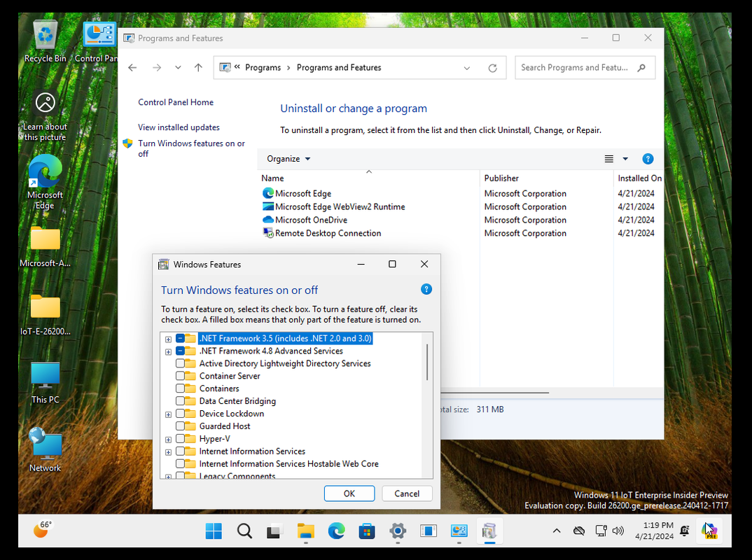
Task: Switch to Windows Features taskbar button
Action: tap(489, 531)
